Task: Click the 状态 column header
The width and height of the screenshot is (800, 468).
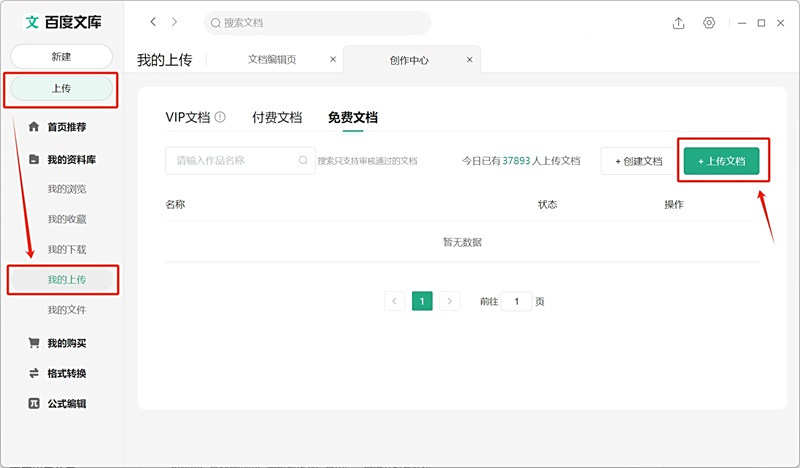Action: tap(547, 204)
